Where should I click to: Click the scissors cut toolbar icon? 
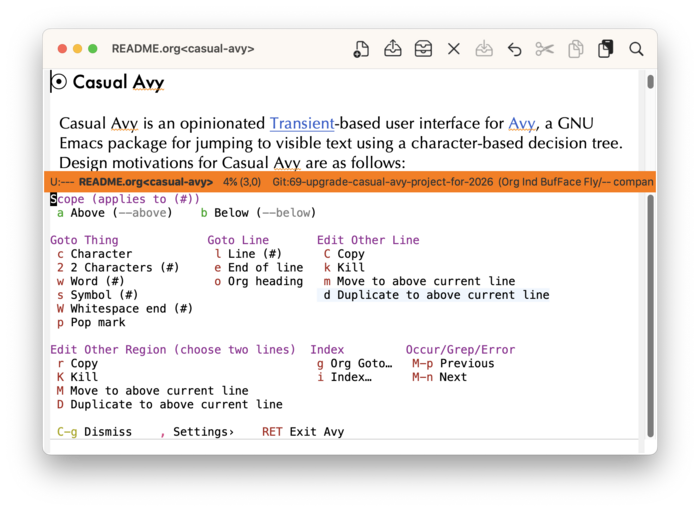click(545, 49)
